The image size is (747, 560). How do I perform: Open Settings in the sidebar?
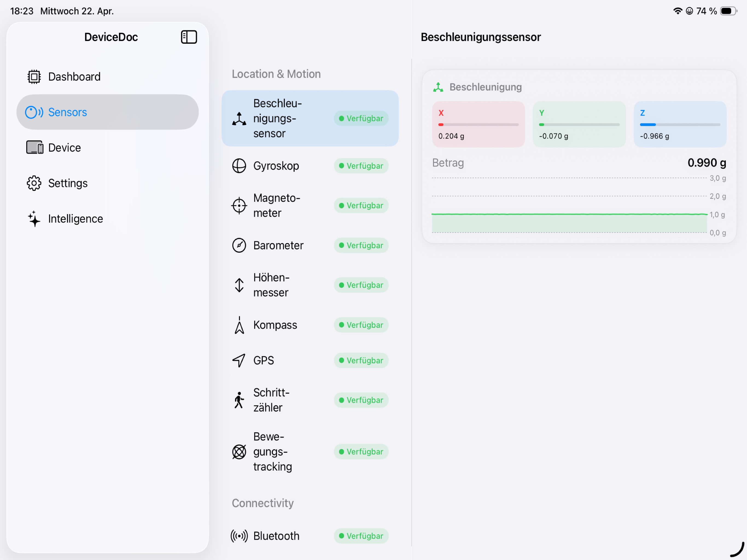click(x=107, y=183)
